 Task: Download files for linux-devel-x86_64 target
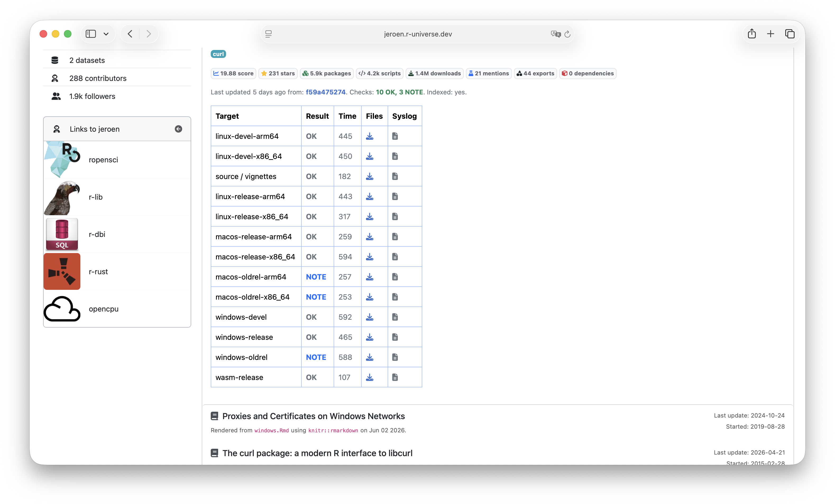pyautogui.click(x=369, y=156)
